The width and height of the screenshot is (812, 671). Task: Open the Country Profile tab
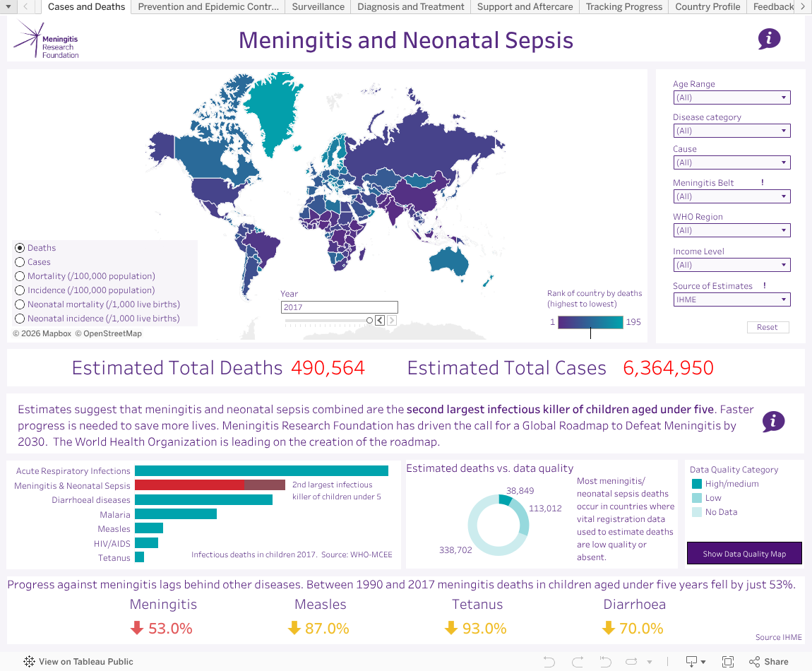coord(707,7)
